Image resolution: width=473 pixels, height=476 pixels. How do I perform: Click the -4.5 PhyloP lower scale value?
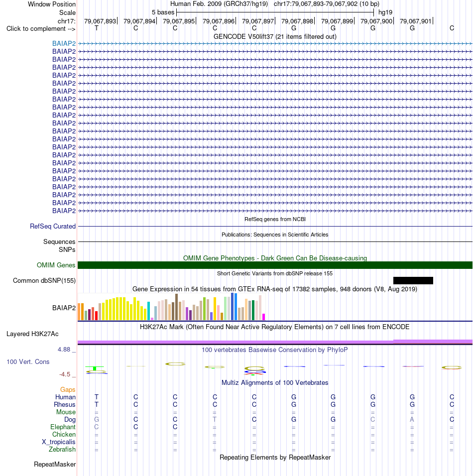[65, 374]
